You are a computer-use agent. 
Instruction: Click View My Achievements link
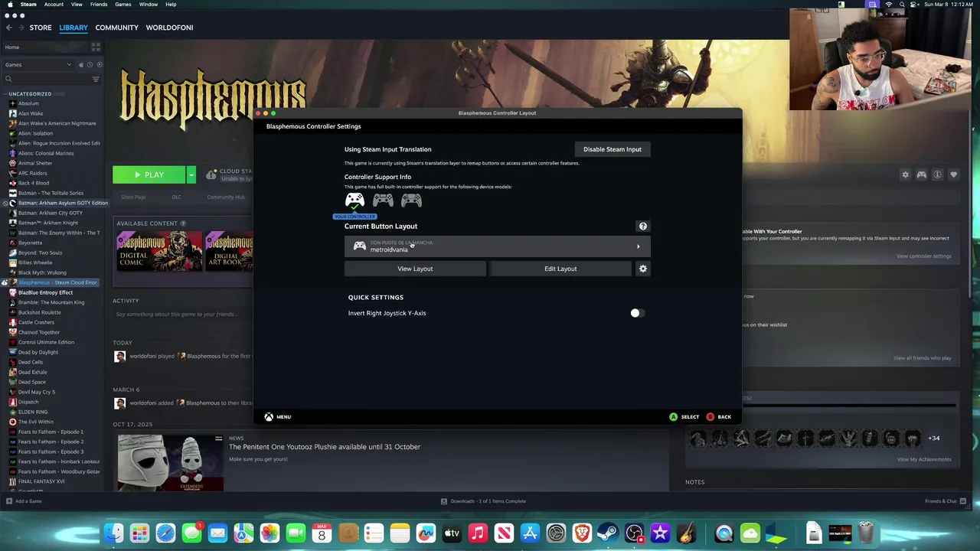(924, 460)
